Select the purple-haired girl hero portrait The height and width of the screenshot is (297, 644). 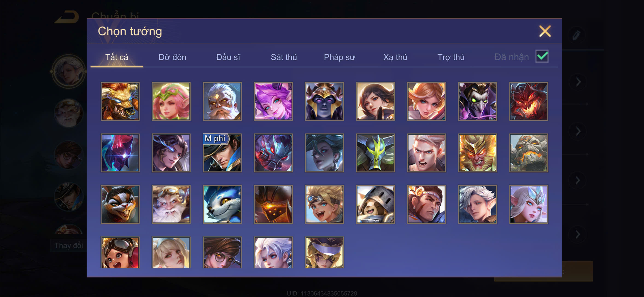coord(273,101)
